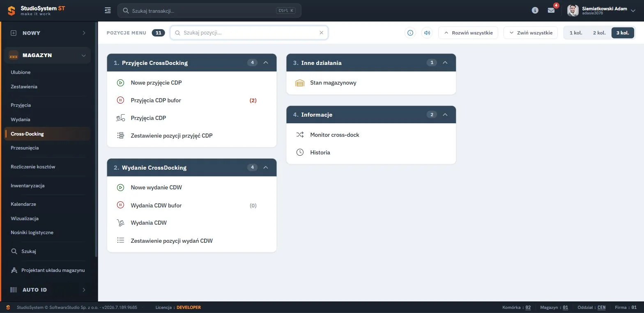644x313 pixels.
Task: Click the Projektant układu magazynu compass icon
Action: coord(14,270)
